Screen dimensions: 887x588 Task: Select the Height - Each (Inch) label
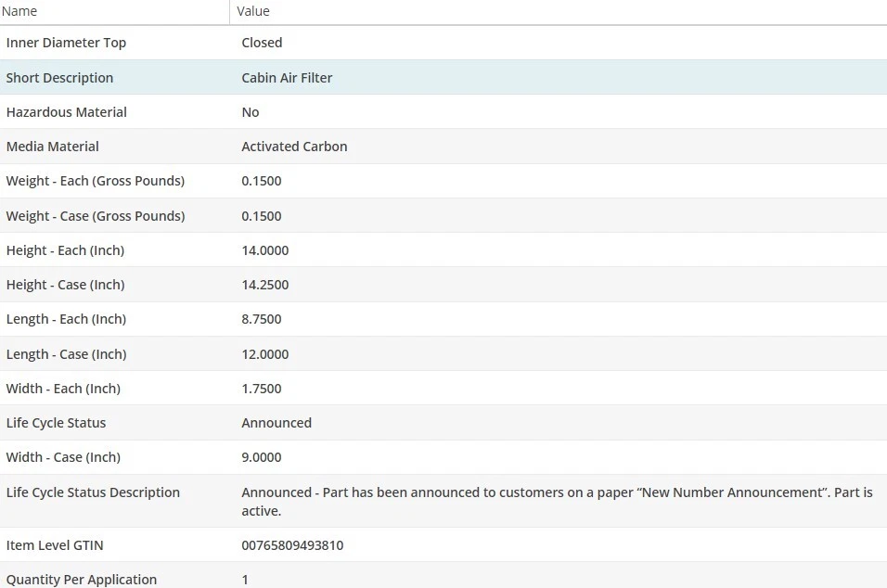tap(65, 251)
